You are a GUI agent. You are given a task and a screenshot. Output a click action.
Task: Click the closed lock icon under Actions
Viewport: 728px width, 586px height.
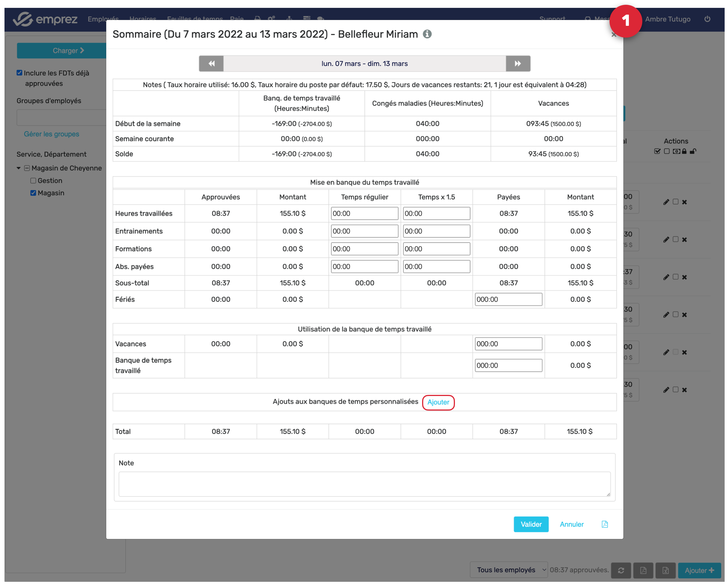[684, 151]
